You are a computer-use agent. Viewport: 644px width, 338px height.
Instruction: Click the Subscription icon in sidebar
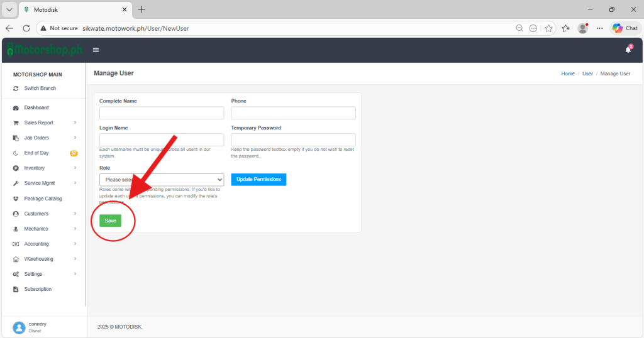point(16,290)
